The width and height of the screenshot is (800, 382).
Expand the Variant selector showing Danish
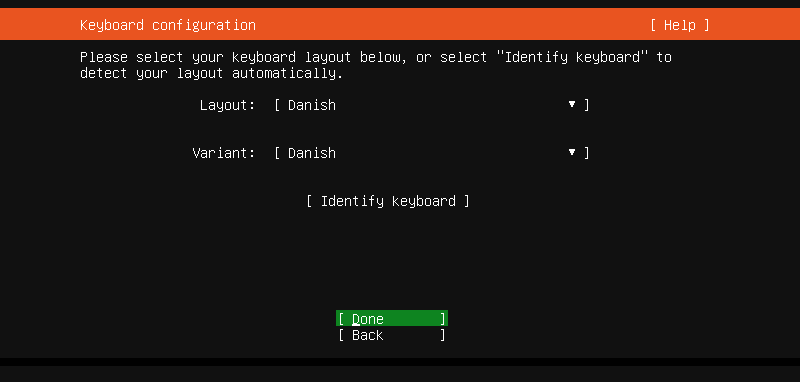[432, 153]
